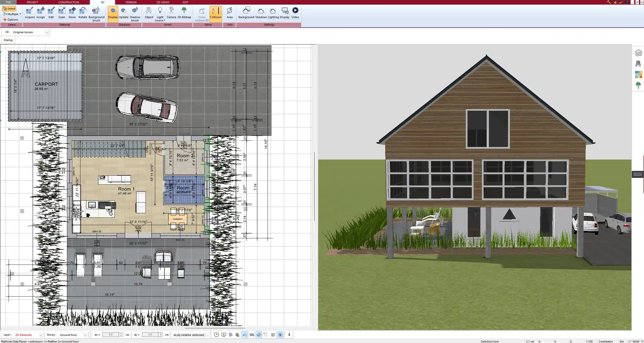Open the plants catalog tree icon
This screenshot has height=343, width=644.
pos(638,85)
